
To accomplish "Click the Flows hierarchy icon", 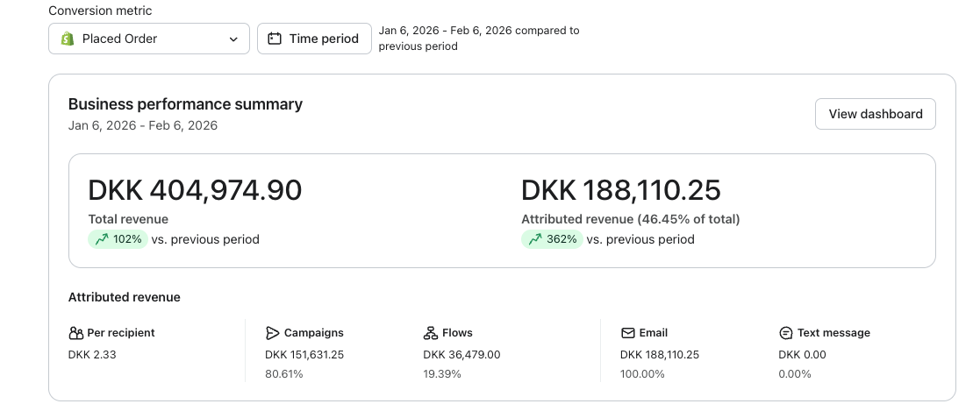I will [430, 333].
